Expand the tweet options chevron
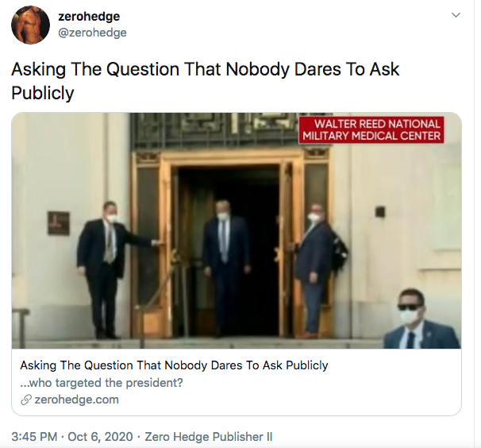Viewport: 481px width, 448px height. pos(456,15)
